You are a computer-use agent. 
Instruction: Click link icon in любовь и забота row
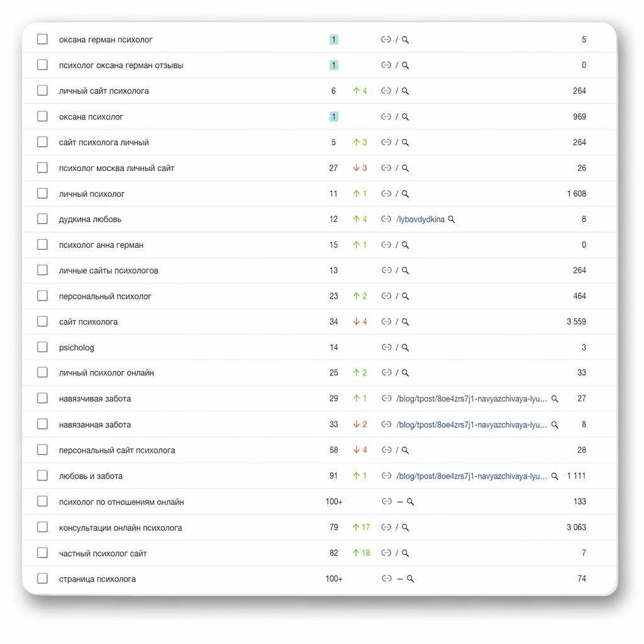click(x=386, y=475)
